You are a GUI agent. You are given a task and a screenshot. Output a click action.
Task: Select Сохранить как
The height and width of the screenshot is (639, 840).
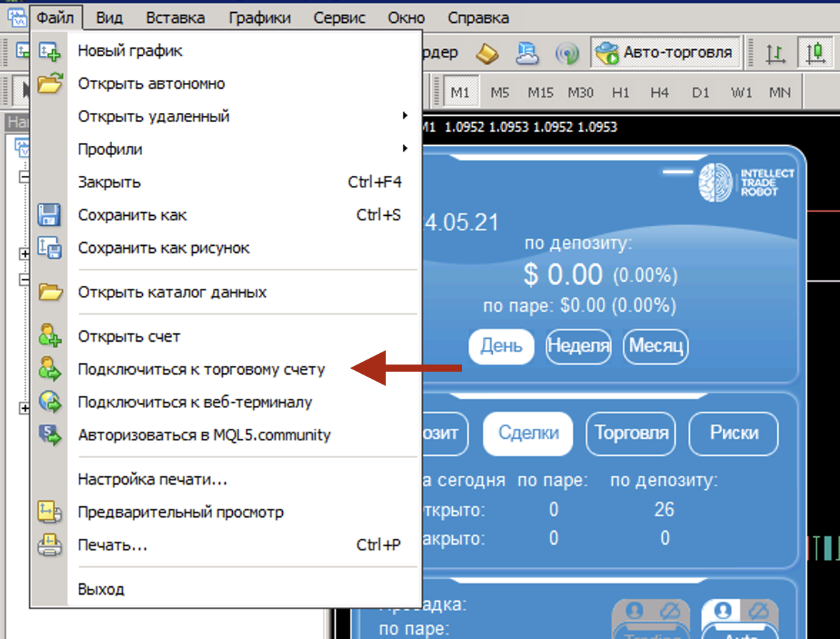(226, 215)
